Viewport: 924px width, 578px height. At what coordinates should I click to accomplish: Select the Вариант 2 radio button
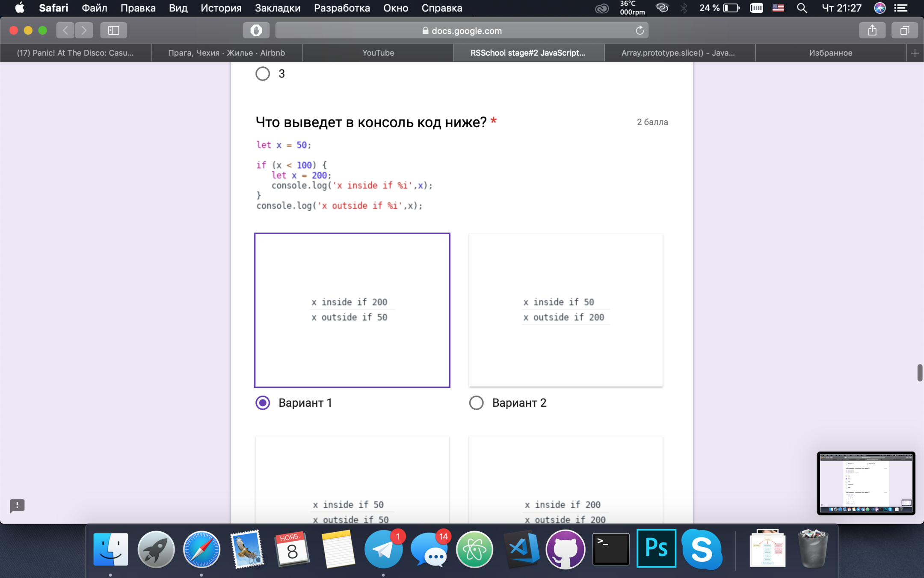coord(476,403)
